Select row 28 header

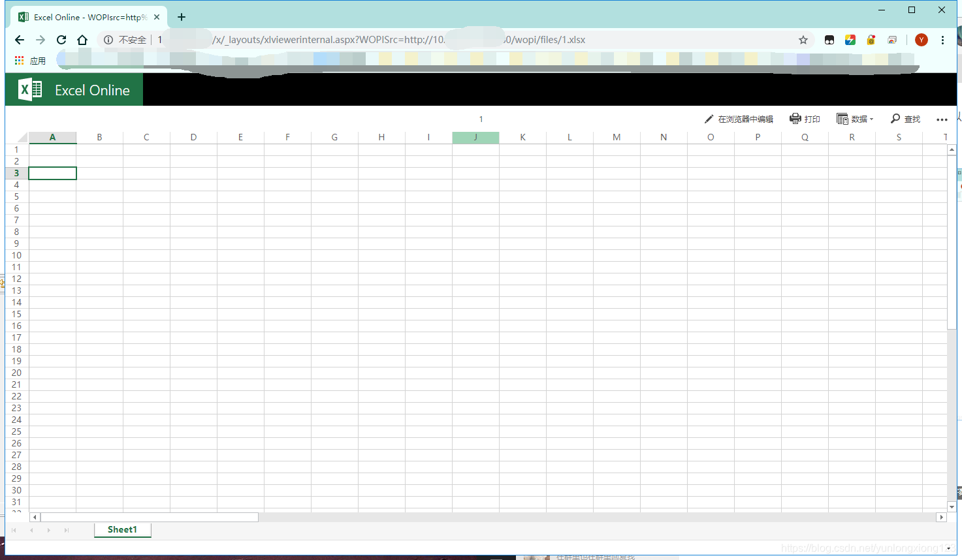[16, 467]
